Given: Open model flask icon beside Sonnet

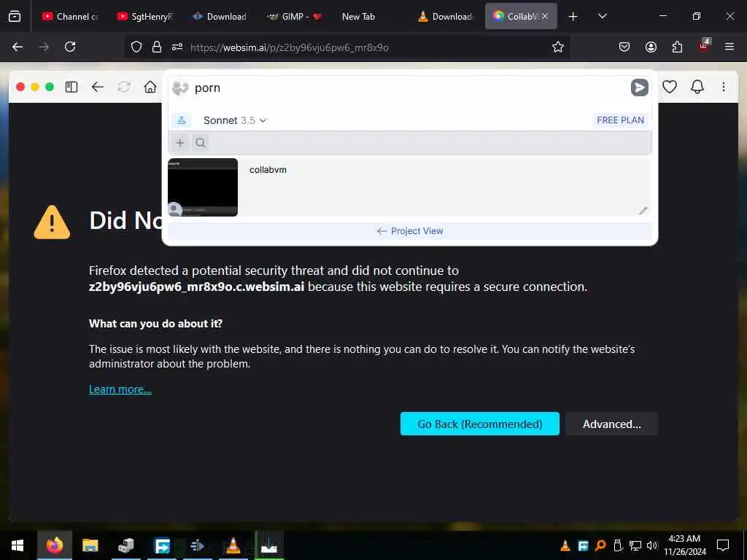Looking at the screenshot, I should 182,120.
